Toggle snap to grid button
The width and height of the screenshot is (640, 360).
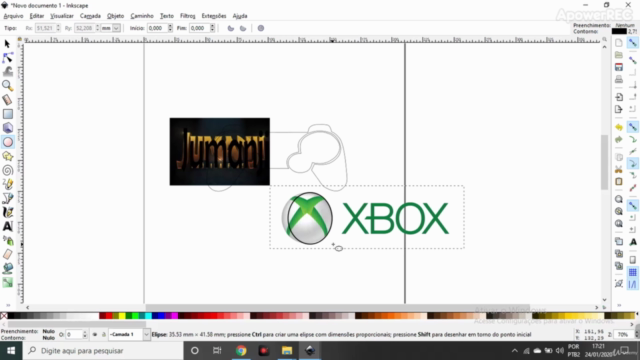[x=633, y=272]
